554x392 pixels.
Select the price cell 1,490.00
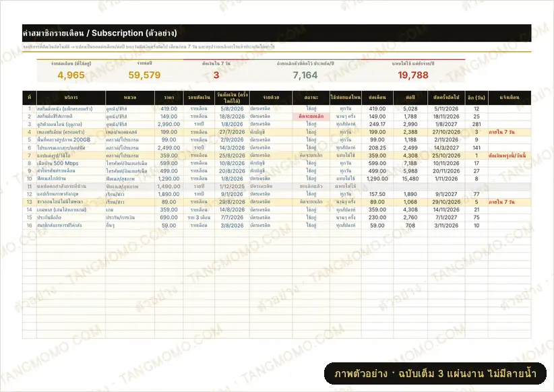click(169, 187)
